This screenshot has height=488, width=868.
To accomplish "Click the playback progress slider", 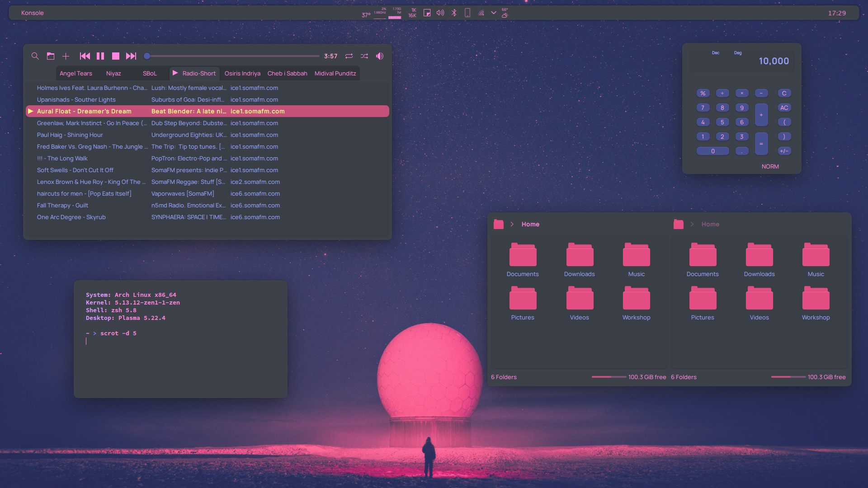I will click(x=231, y=56).
